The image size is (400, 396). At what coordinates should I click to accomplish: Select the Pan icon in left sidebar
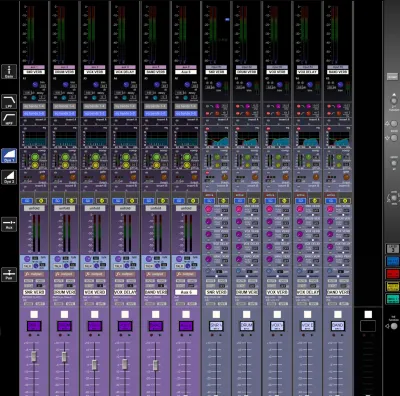pos(9,274)
